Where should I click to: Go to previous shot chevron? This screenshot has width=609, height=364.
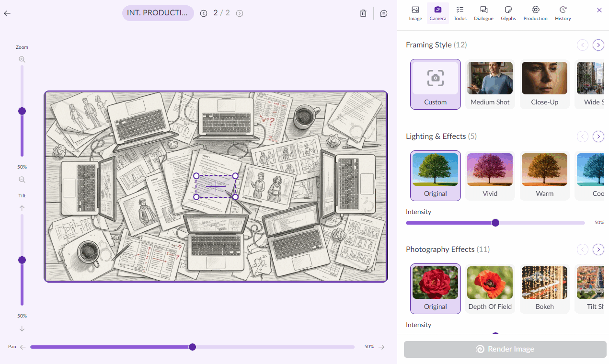coord(204,13)
